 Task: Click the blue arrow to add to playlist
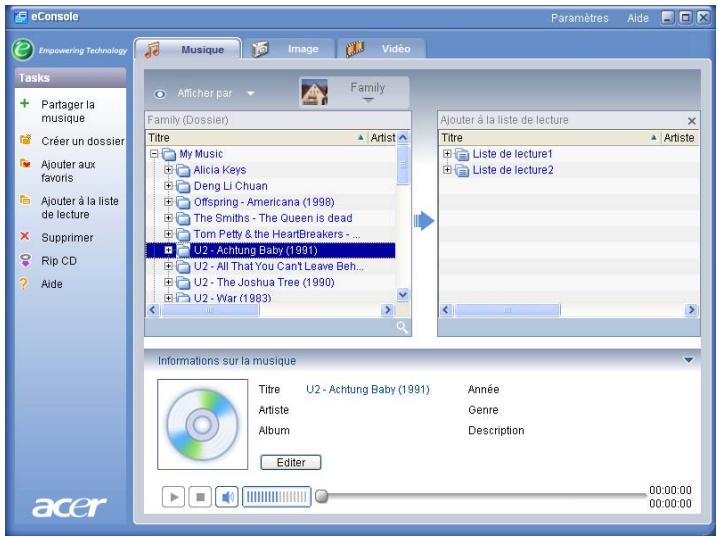[x=424, y=221]
